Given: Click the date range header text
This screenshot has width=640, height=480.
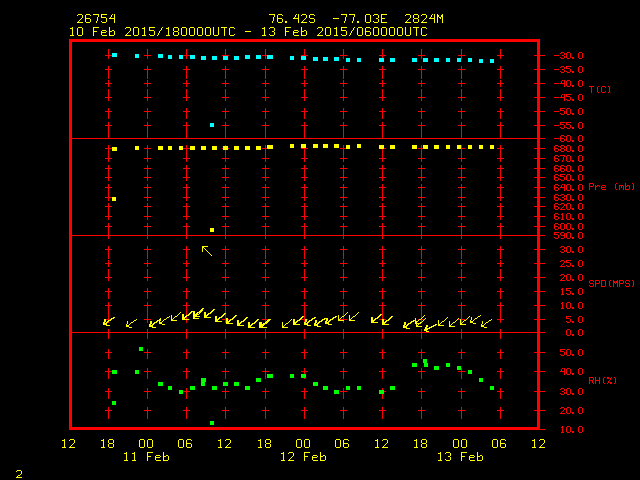Looking at the screenshot, I should point(248,32).
